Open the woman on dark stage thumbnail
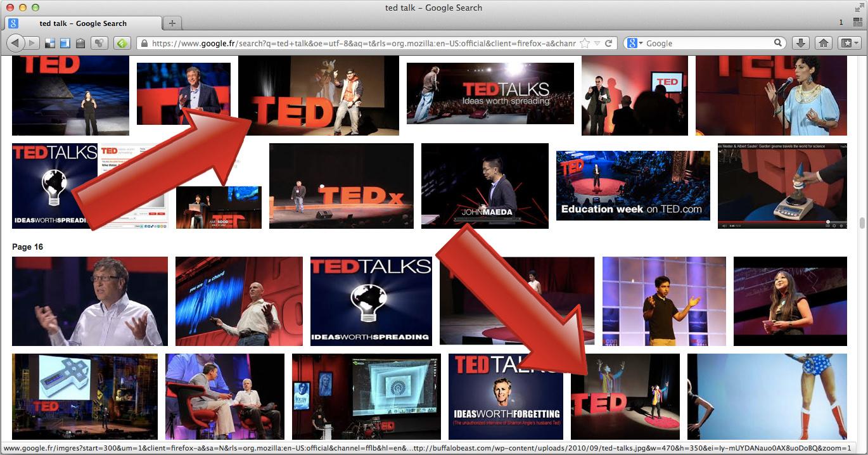 [70, 96]
